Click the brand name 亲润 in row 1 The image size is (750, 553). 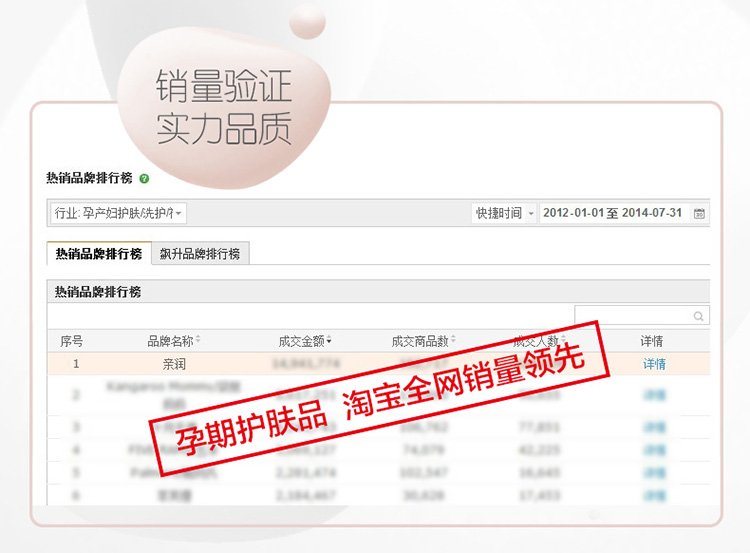[x=174, y=364]
